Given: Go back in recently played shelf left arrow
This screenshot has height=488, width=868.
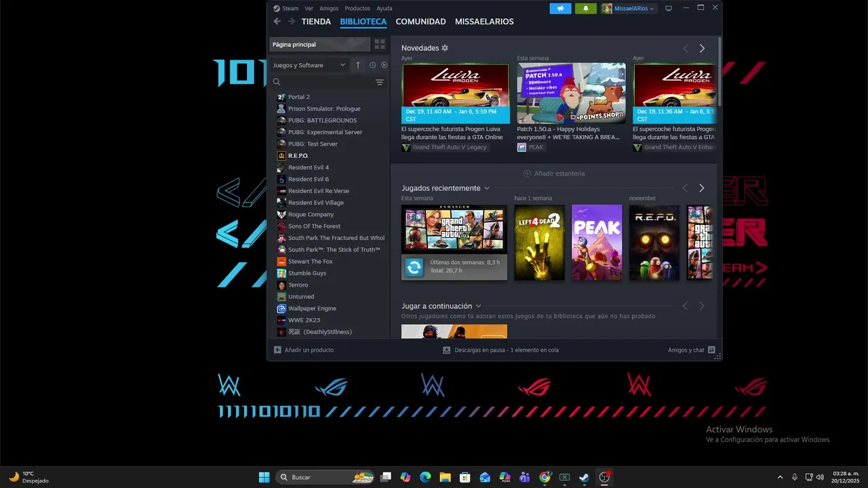Looking at the screenshot, I should 685,188.
